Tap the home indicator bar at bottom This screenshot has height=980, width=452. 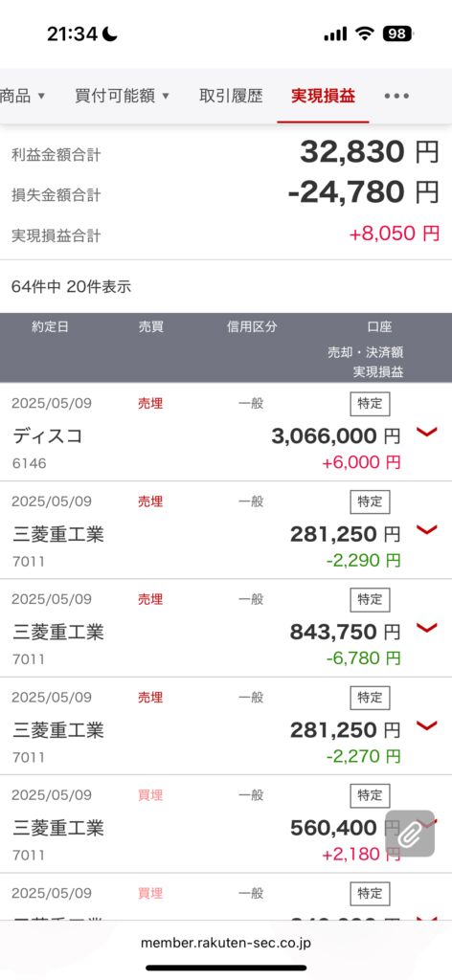point(226,969)
